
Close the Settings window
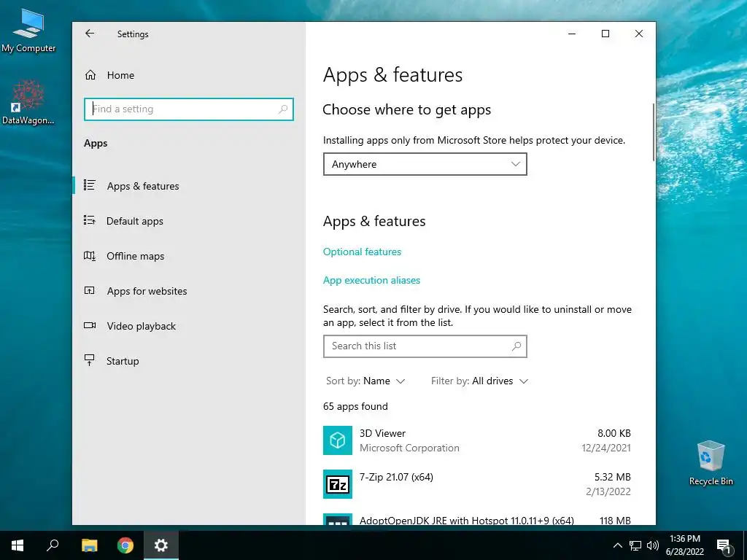[639, 34]
